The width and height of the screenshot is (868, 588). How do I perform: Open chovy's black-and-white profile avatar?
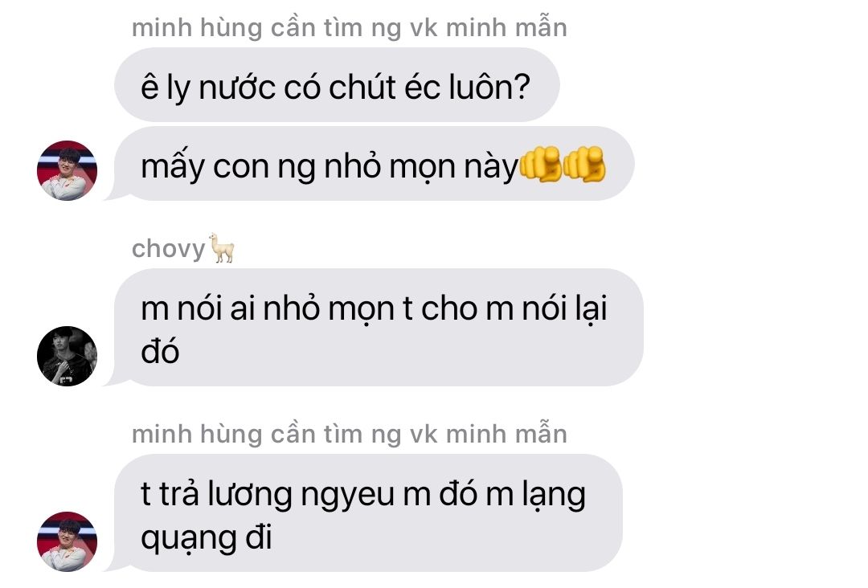coord(67,356)
